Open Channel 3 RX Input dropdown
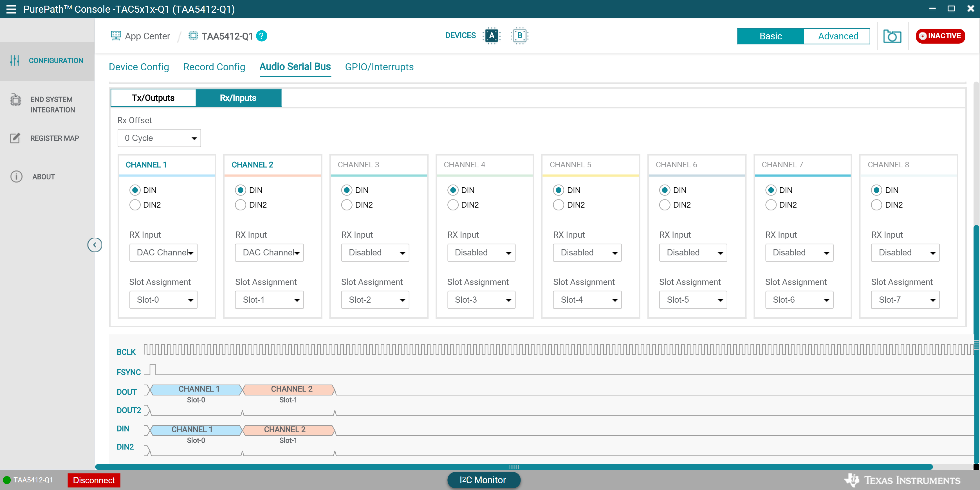 click(376, 253)
